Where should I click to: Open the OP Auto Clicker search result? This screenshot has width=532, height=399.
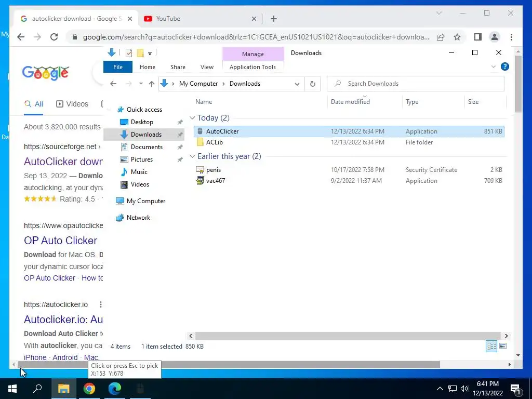coord(60,241)
